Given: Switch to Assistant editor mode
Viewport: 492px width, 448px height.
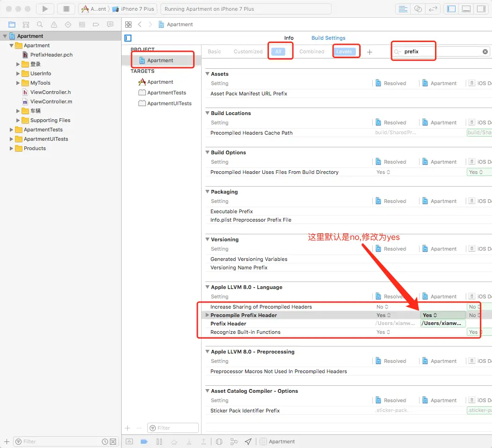Looking at the screenshot, I should click(418, 9).
